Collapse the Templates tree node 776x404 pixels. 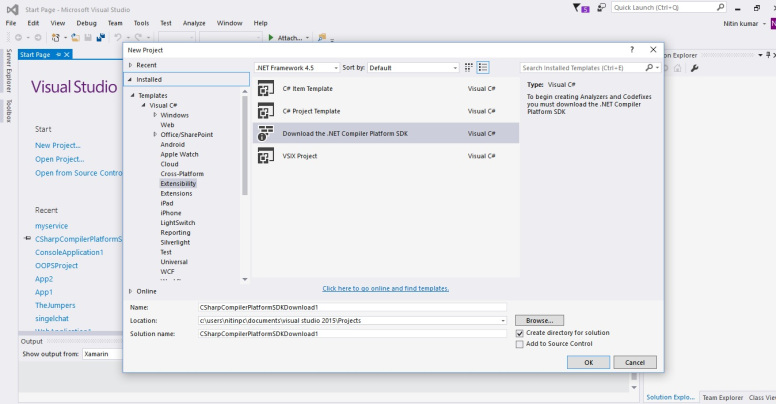pos(133,95)
